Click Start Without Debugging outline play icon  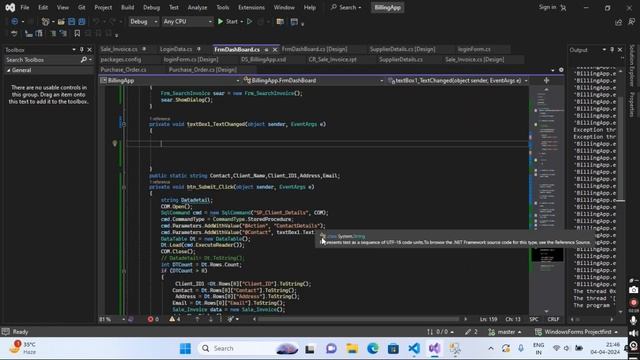point(249,21)
